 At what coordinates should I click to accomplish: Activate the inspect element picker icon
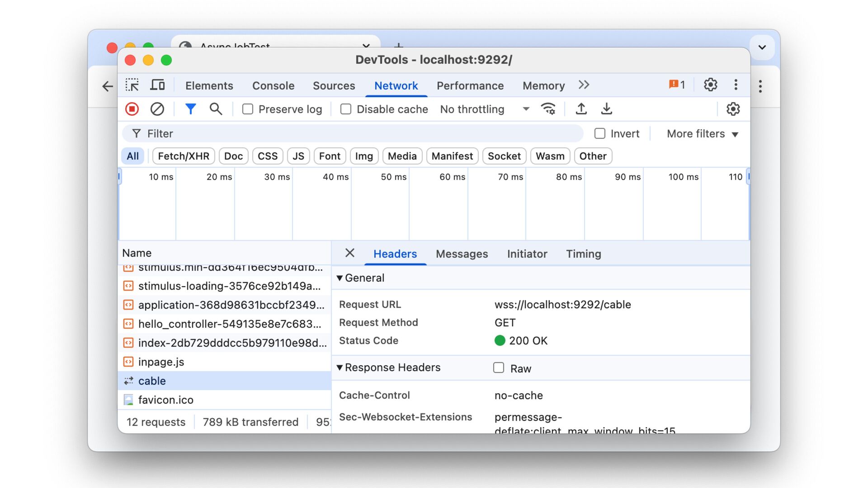click(x=132, y=85)
